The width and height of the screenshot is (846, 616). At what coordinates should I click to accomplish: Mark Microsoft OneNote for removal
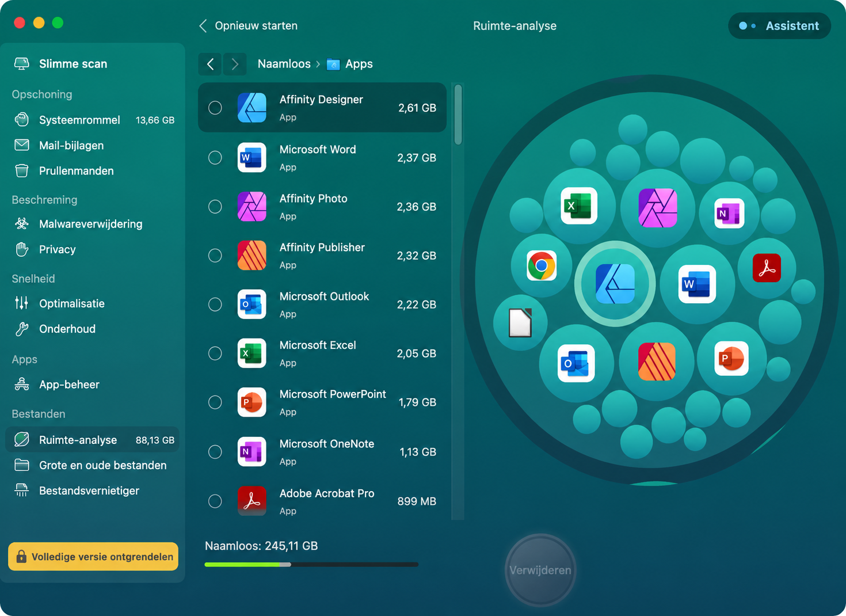[215, 451]
